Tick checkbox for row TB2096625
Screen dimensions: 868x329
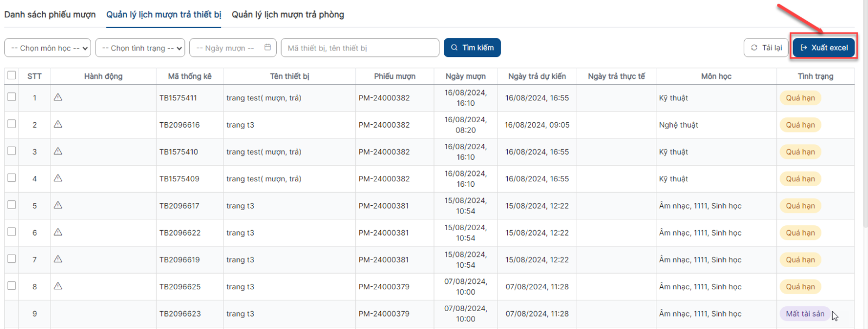tap(11, 286)
